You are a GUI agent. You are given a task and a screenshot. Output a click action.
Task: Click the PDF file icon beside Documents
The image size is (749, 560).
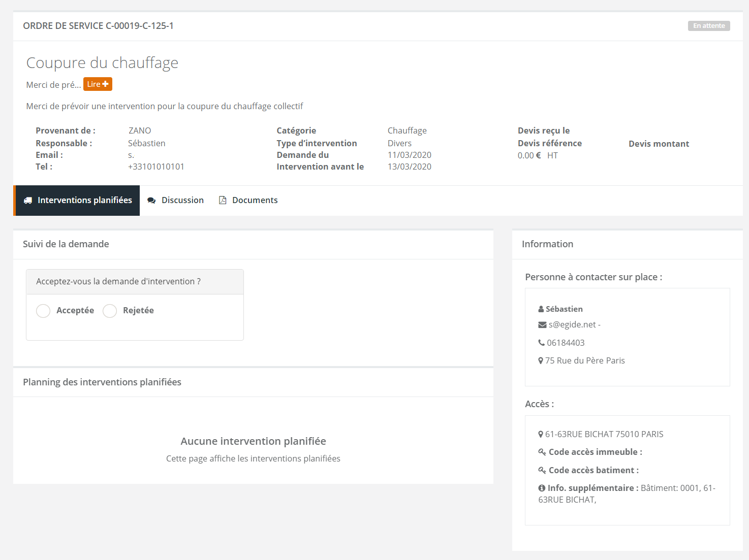(x=223, y=201)
